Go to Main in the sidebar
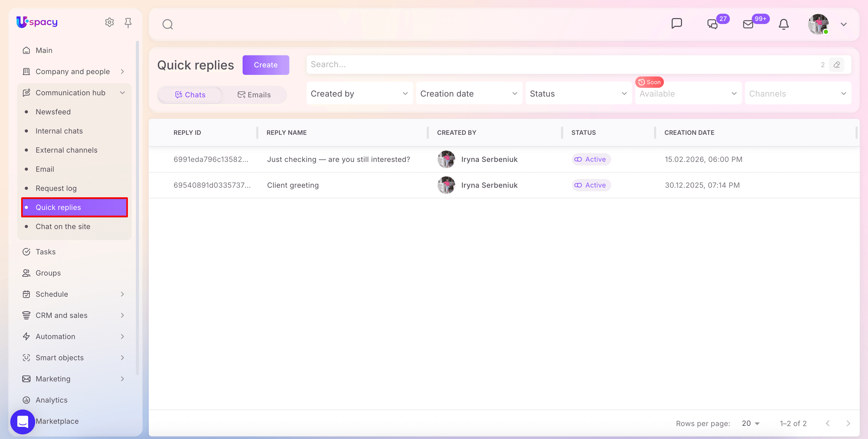The image size is (868, 439). pyautogui.click(x=74, y=50)
